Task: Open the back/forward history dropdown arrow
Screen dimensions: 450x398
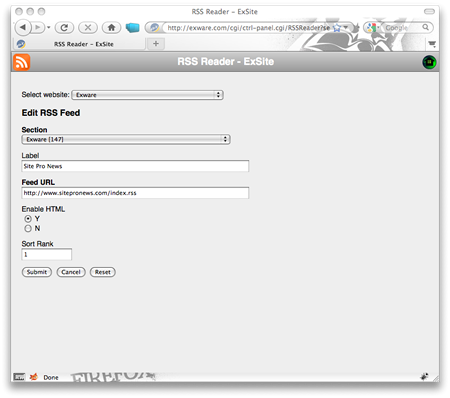Action: point(49,28)
